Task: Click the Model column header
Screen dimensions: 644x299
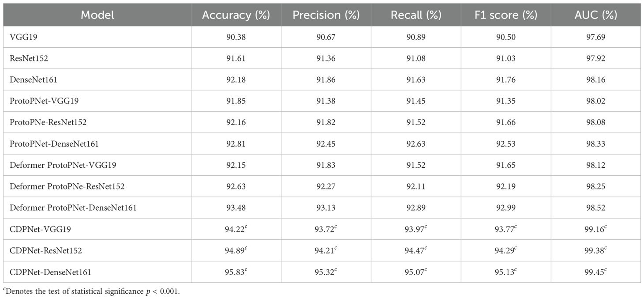Action: (x=97, y=15)
